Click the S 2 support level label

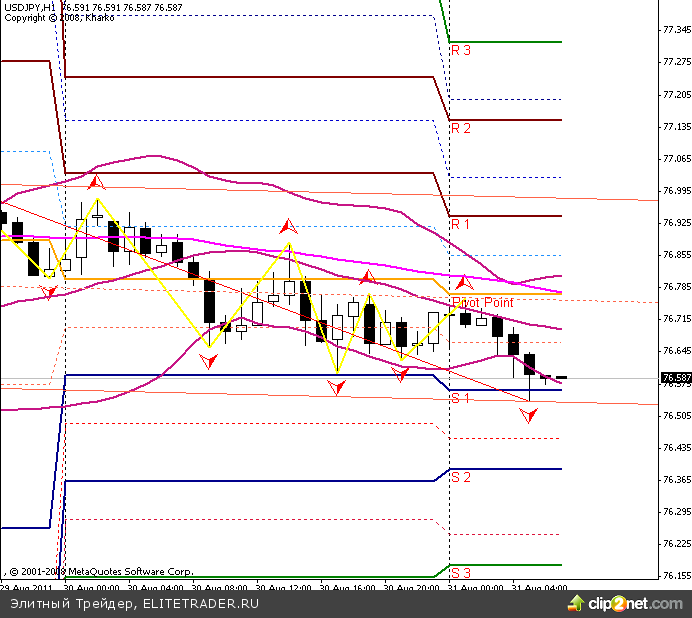pyautogui.click(x=461, y=477)
